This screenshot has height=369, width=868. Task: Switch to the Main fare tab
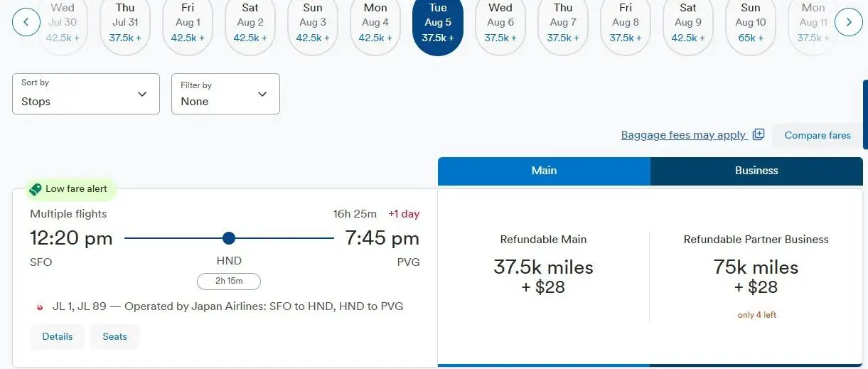click(x=544, y=171)
